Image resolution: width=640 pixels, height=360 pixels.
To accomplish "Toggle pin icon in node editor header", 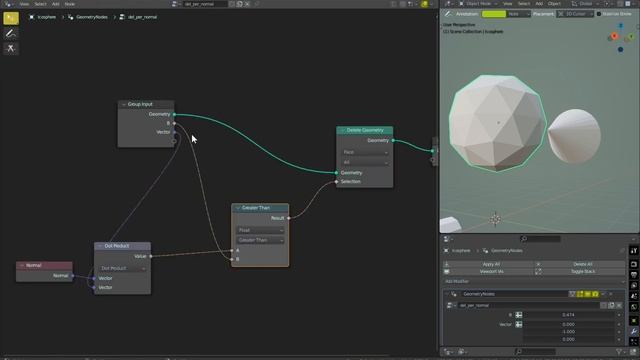I will tap(257, 4).
